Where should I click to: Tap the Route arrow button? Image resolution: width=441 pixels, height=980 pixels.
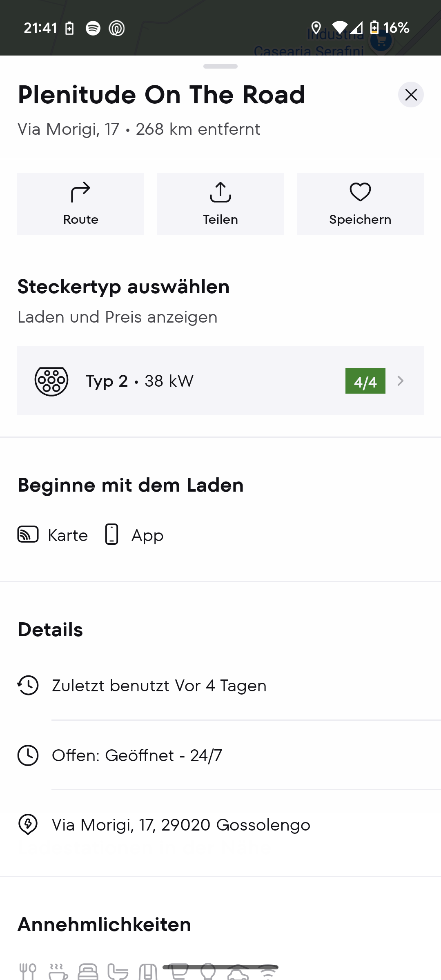coord(80,204)
